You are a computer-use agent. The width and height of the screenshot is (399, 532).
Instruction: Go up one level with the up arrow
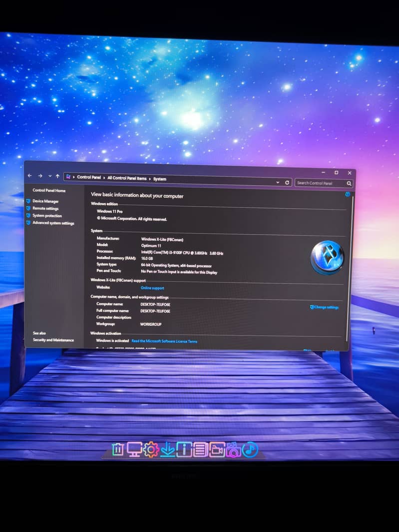click(x=57, y=176)
